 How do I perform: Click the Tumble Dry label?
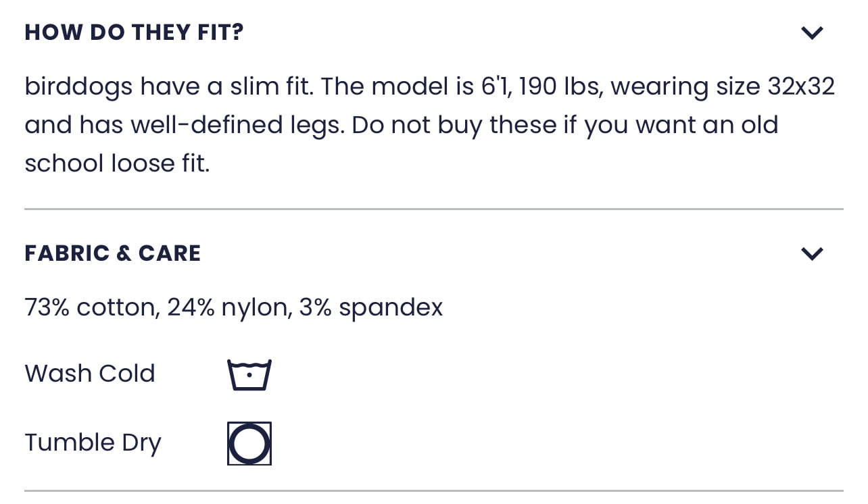(93, 443)
